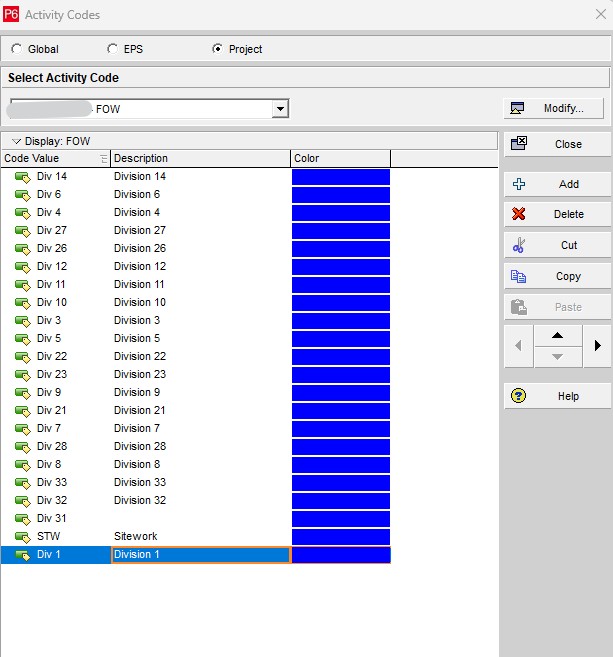Click the right indent arrow

click(597, 346)
